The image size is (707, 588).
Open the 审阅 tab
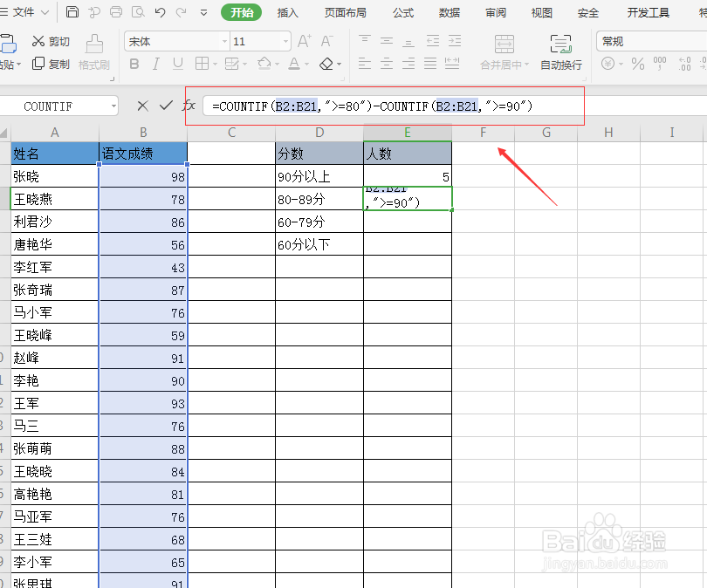496,12
